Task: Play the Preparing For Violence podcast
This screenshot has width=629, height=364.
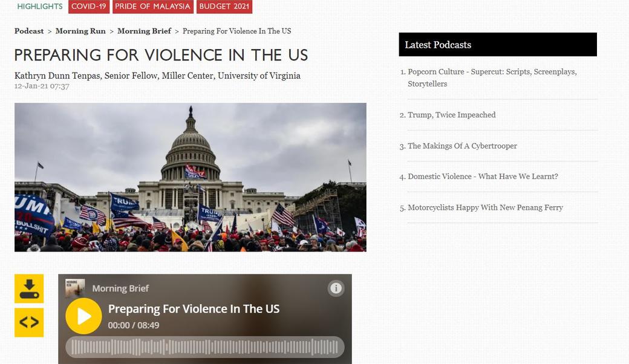Action: (x=83, y=316)
